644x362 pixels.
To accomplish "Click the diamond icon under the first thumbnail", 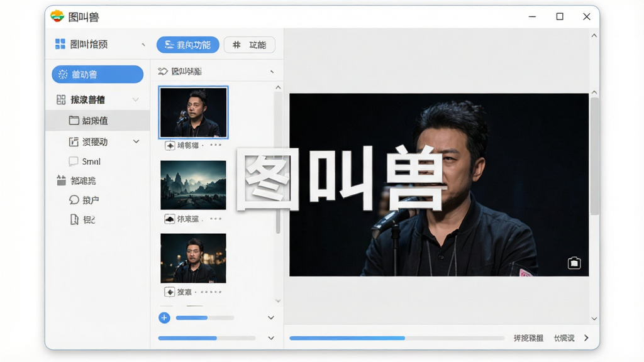I will coord(170,146).
